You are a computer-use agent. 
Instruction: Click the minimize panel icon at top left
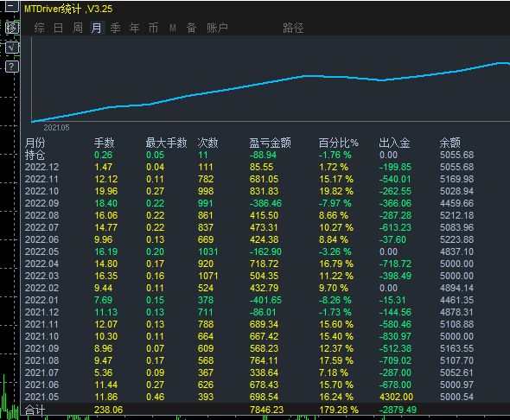point(12,6)
